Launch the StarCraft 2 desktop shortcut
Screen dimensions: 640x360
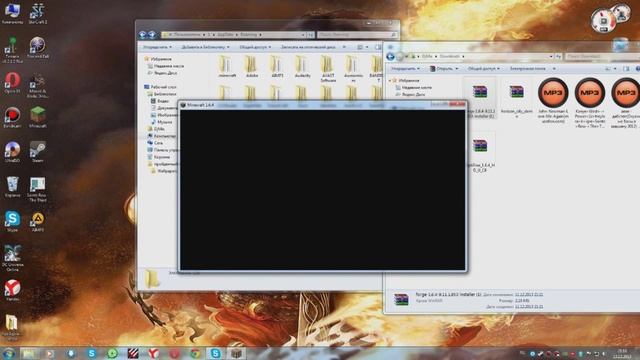[x=38, y=13]
